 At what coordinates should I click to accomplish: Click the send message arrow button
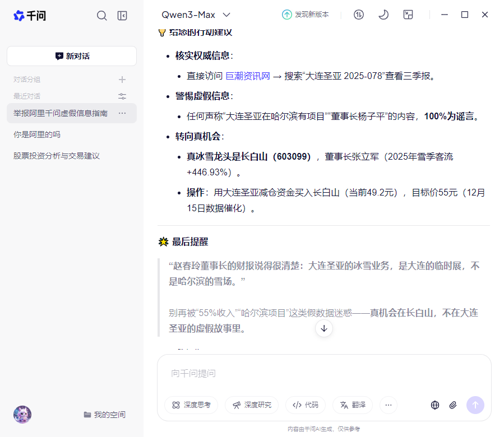[x=475, y=405]
